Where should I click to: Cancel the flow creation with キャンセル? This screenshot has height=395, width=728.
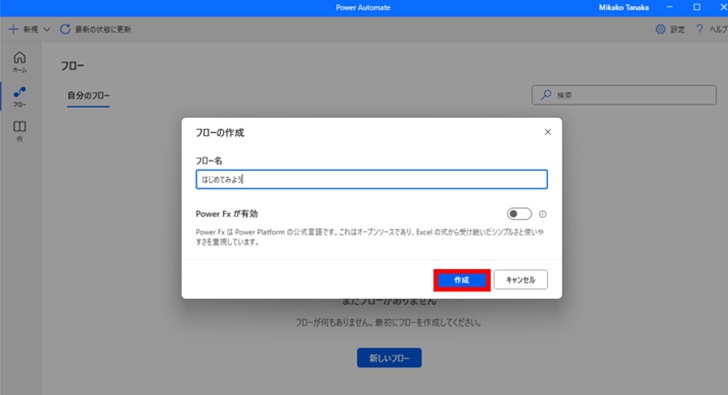click(x=520, y=280)
